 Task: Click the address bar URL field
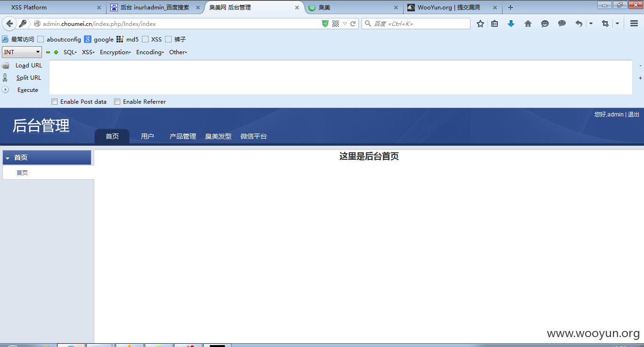coord(179,24)
